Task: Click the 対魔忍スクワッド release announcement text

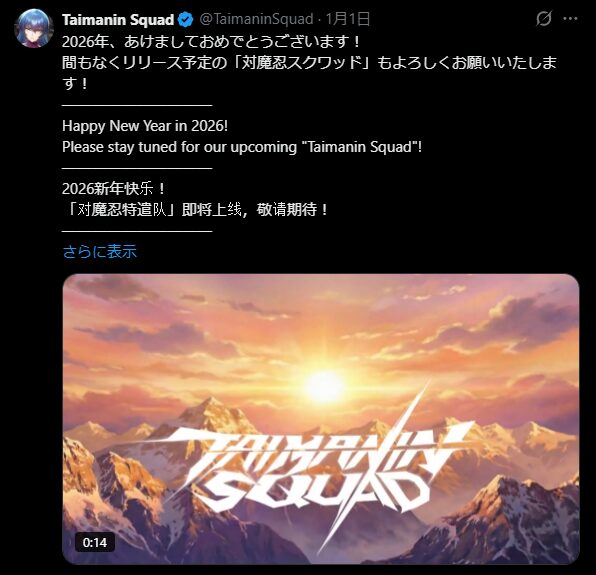Action: tap(309, 73)
